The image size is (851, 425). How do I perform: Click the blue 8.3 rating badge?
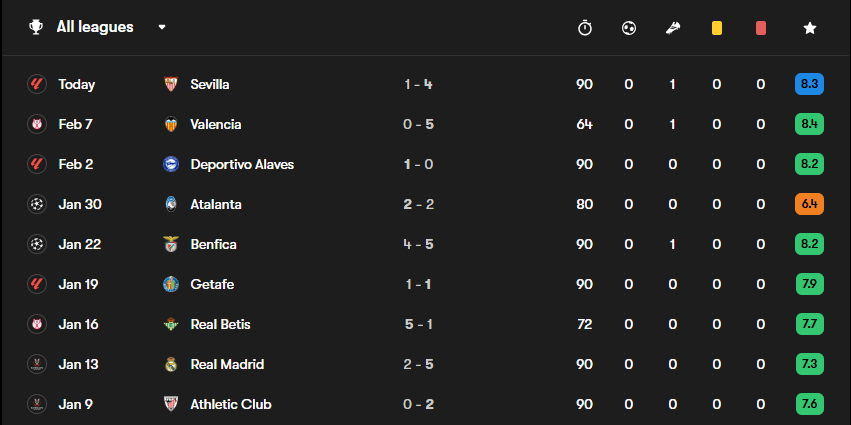tap(809, 84)
